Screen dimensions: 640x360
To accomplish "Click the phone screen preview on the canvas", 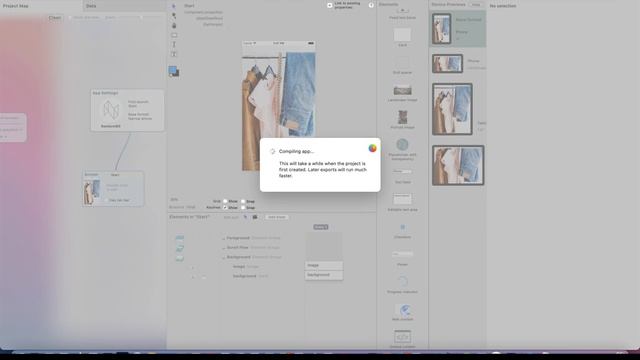I will click(x=278, y=106).
